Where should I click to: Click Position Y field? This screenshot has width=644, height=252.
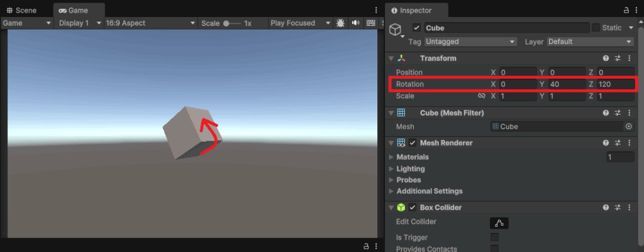coord(567,72)
